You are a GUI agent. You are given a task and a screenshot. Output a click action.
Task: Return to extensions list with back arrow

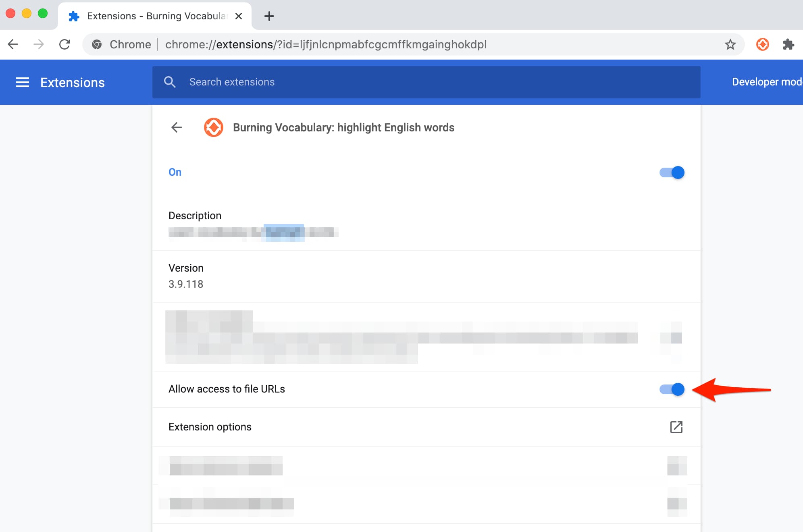pos(177,127)
